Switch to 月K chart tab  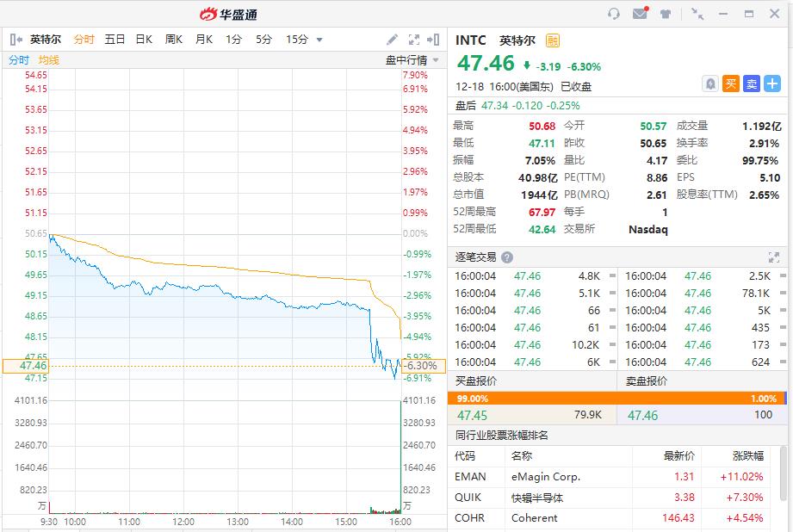204,40
